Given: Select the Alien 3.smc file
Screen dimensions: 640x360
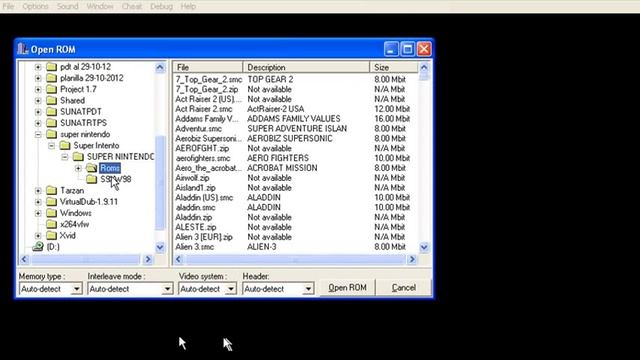Looking at the screenshot, I should (195, 247).
